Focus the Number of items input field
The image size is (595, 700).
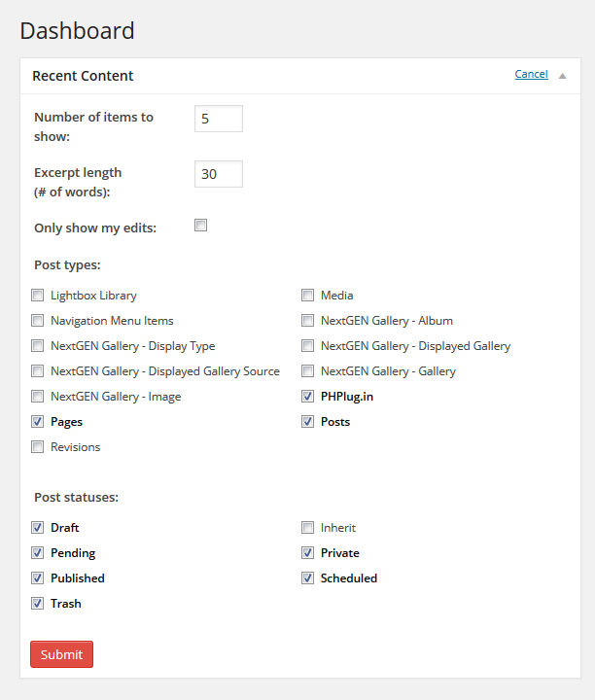pyautogui.click(x=218, y=119)
